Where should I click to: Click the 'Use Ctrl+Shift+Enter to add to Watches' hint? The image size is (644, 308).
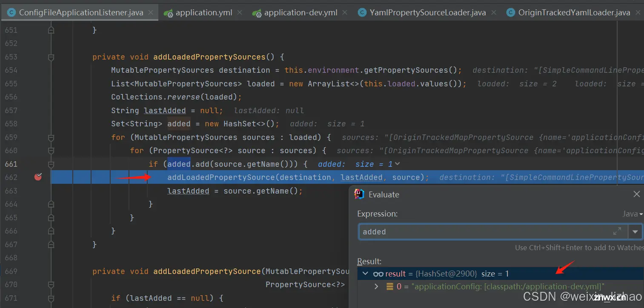579,248
